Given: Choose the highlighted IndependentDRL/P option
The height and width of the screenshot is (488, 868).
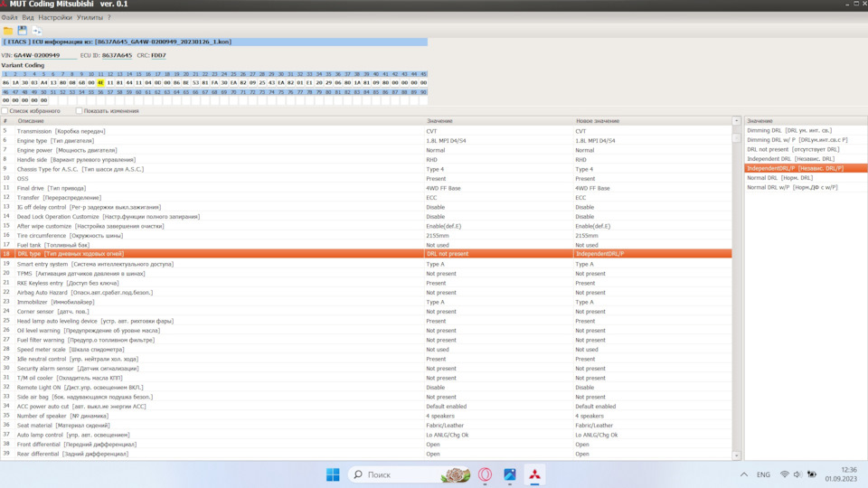Looking at the screenshot, I should 806,168.
